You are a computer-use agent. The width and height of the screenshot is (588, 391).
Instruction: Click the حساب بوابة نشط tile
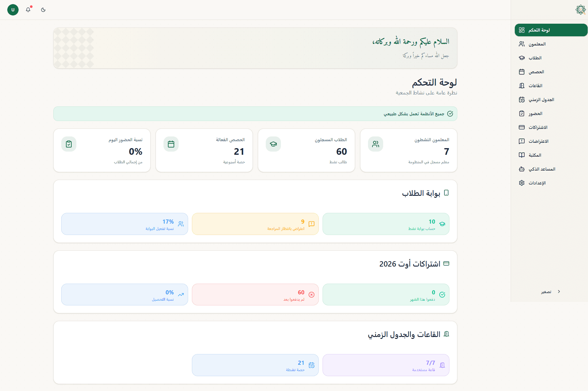coord(386,224)
